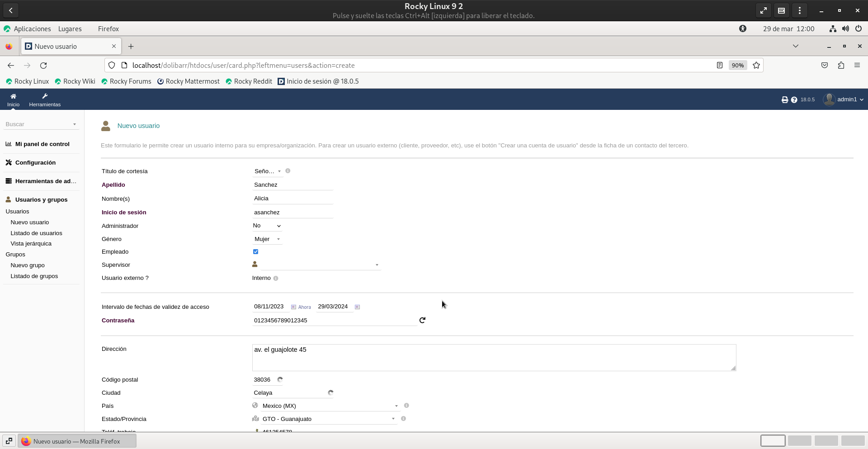Click the Inicio home icon
868x449 pixels.
point(13,96)
